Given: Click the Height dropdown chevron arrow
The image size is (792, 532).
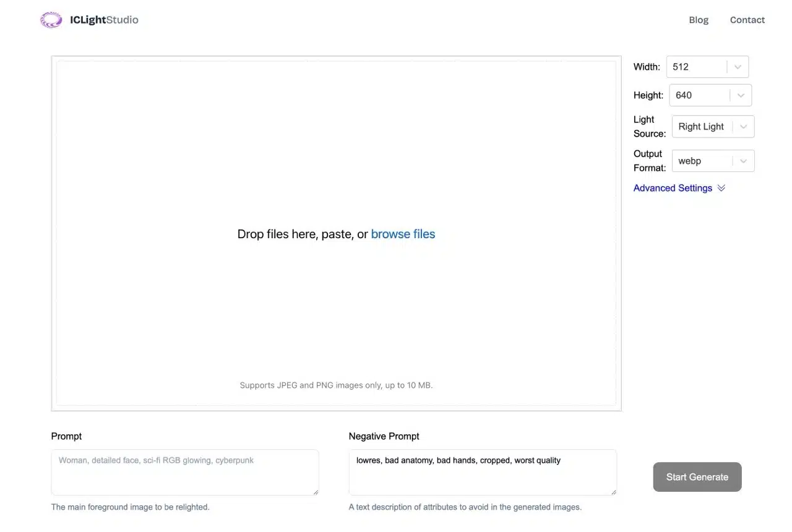Looking at the screenshot, I should (741, 95).
